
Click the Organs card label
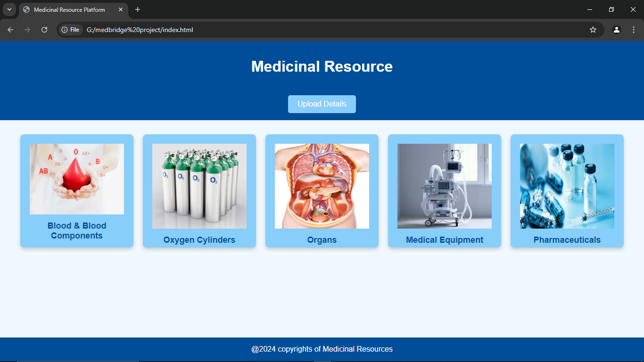click(x=322, y=240)
